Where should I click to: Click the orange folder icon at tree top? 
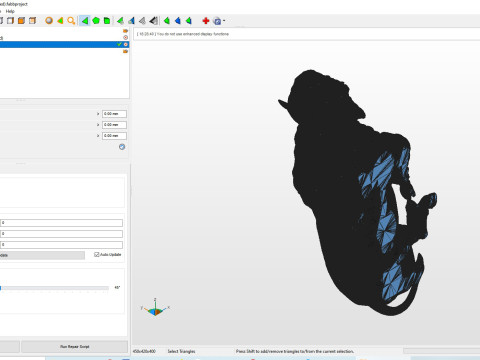click(x=125, y=31)
